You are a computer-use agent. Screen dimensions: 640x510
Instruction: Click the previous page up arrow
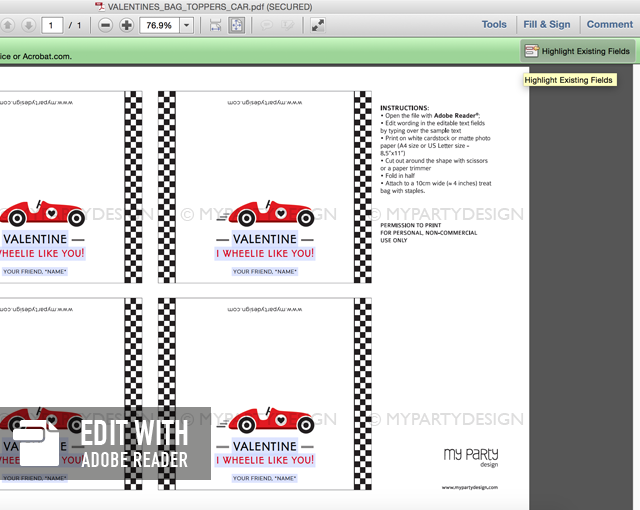7,25
